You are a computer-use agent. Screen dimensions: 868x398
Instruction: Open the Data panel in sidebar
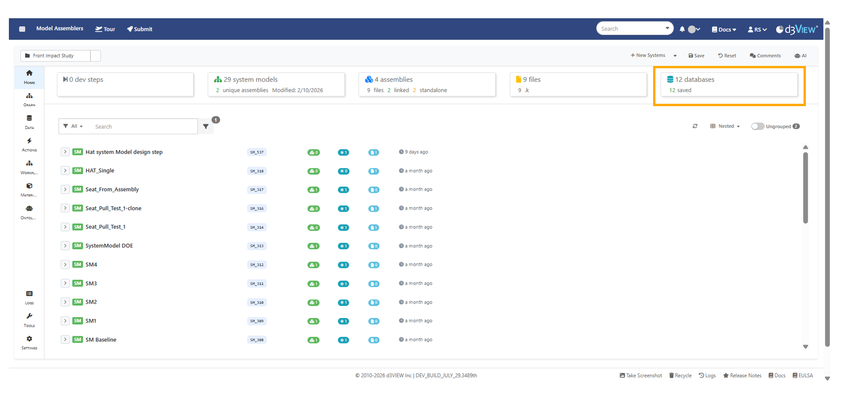click(x=29, y=122)
